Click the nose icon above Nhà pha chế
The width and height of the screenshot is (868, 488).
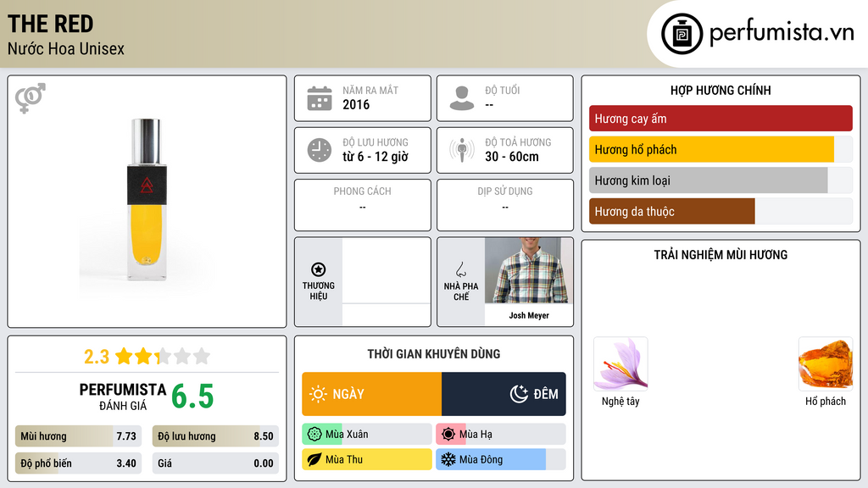460,269
